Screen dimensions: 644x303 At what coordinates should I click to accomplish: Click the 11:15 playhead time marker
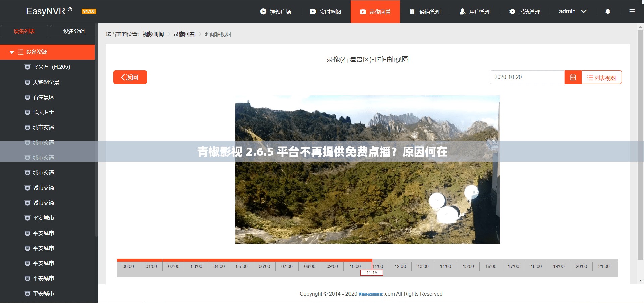pyautogui.click(x=372, y=273)
